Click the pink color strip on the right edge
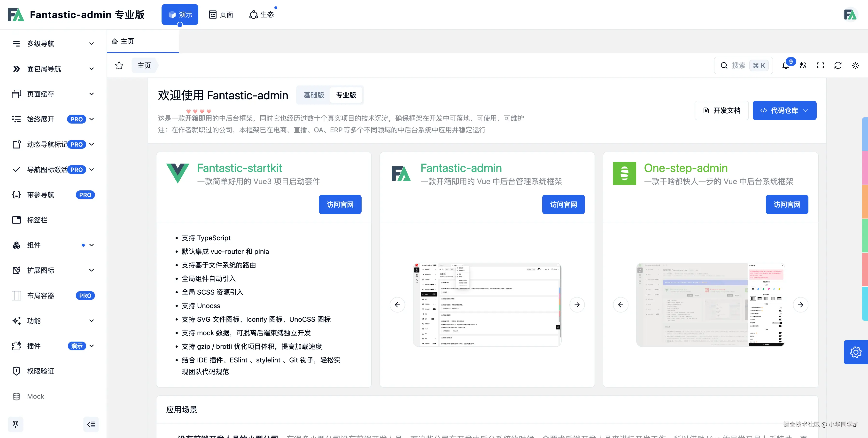 865,167
